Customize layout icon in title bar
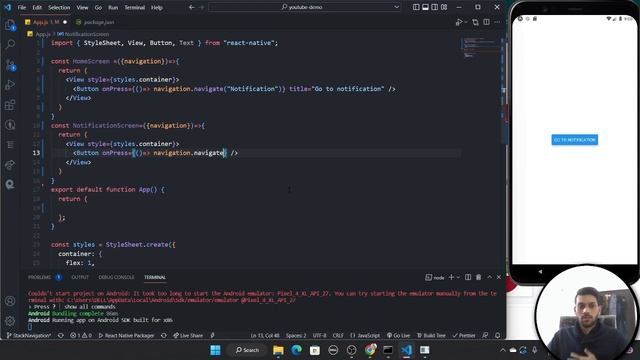This screenshot has height=360, width=640. pyautogui.click(x=444, y=7)
